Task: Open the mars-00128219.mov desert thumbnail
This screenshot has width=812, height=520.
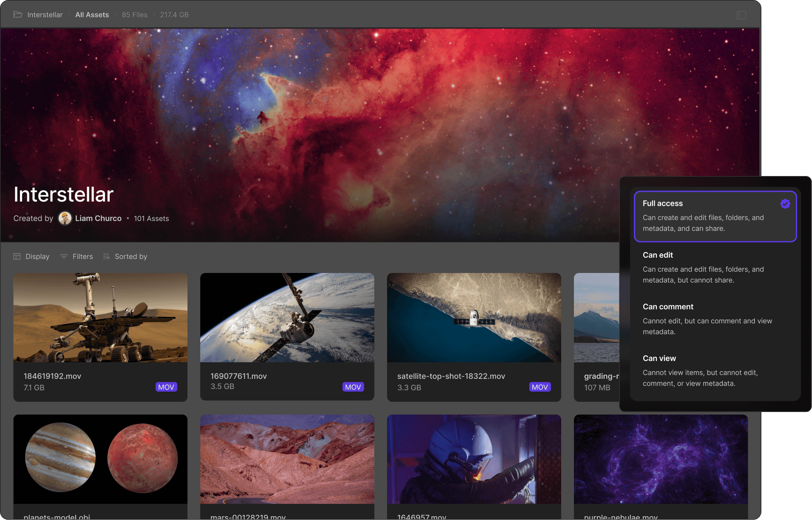Action: (287, 459)
